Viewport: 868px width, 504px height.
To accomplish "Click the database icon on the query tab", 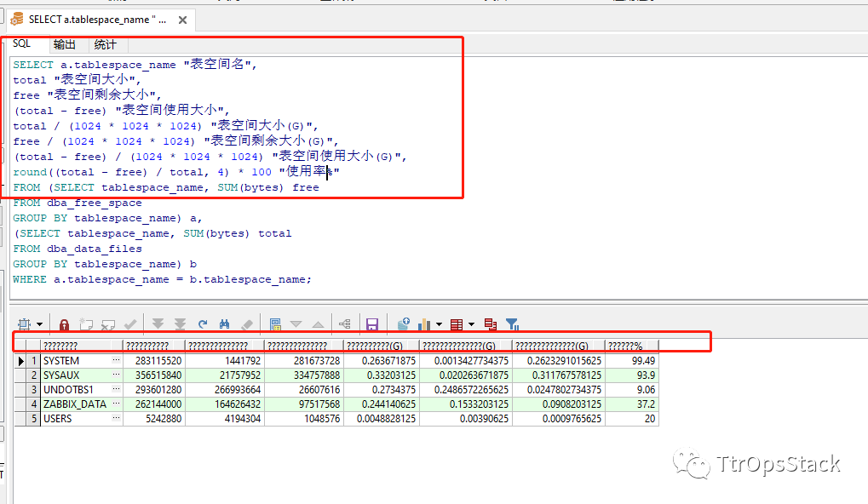I will pyautogui.click(x=17, y=20).
